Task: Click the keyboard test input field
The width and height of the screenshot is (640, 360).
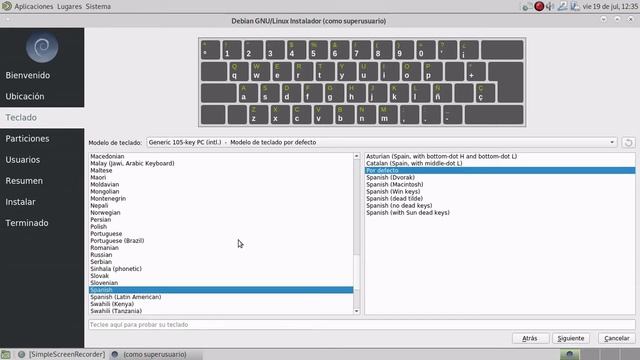Action: pyautogui.click(x=362, y=324)
